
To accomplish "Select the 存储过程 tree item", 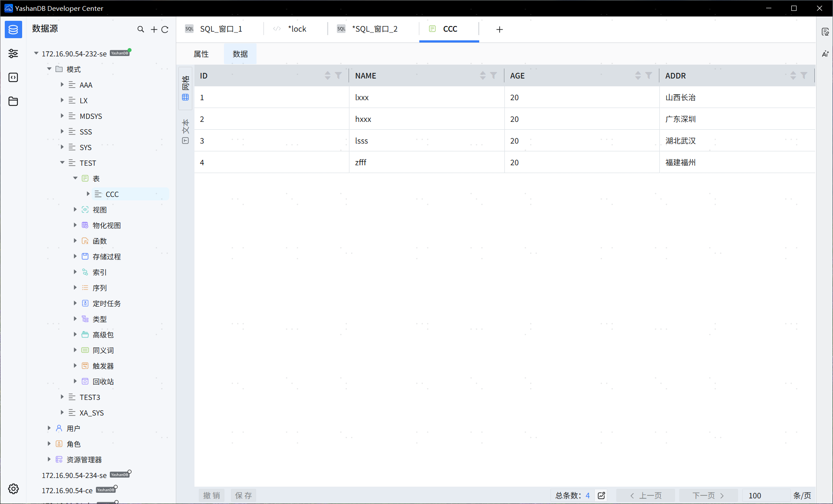I will (x=106, y=256).
